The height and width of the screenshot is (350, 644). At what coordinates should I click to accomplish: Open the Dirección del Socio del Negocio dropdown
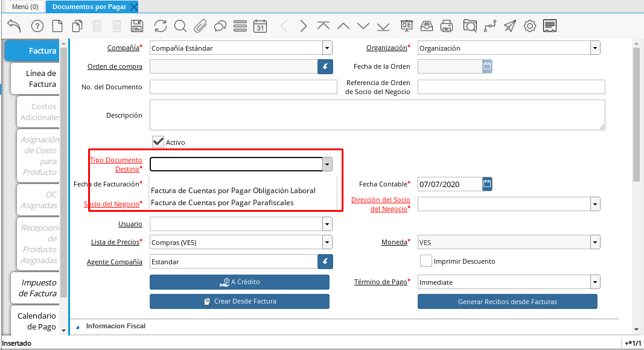tap(595, 204)
